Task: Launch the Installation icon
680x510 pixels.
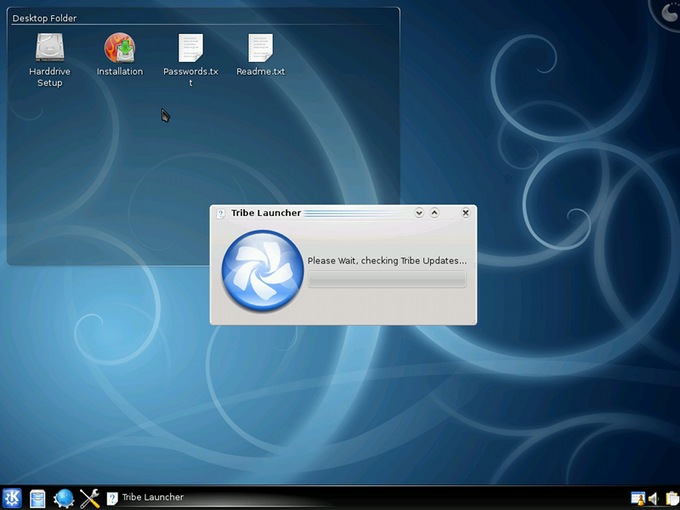Action: [119, 48]
